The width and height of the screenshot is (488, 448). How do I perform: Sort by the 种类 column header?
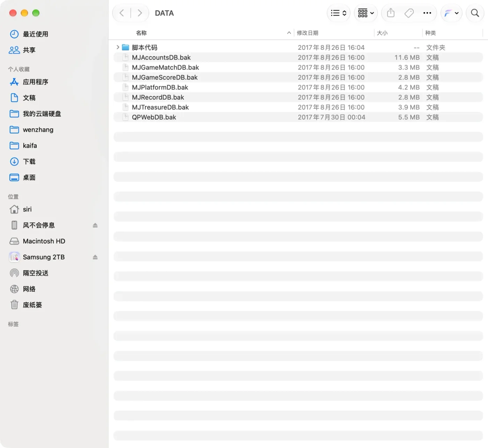[430, 33]
